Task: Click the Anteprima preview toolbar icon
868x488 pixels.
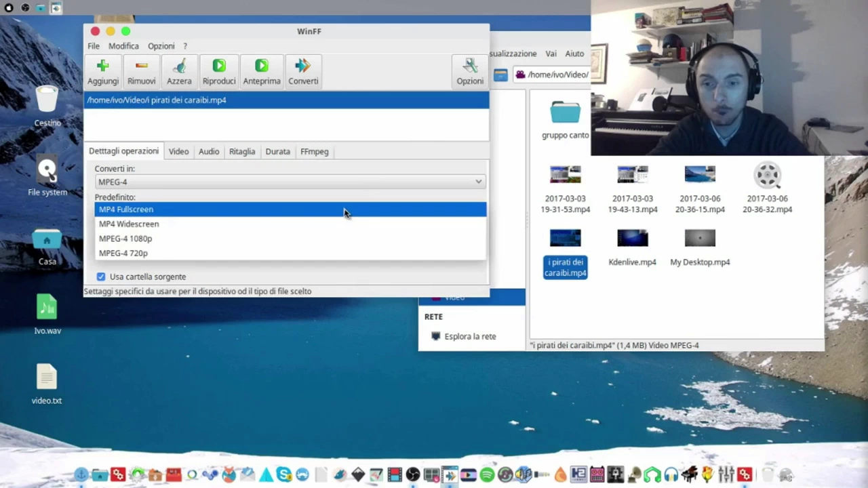Action: (262, 66)
